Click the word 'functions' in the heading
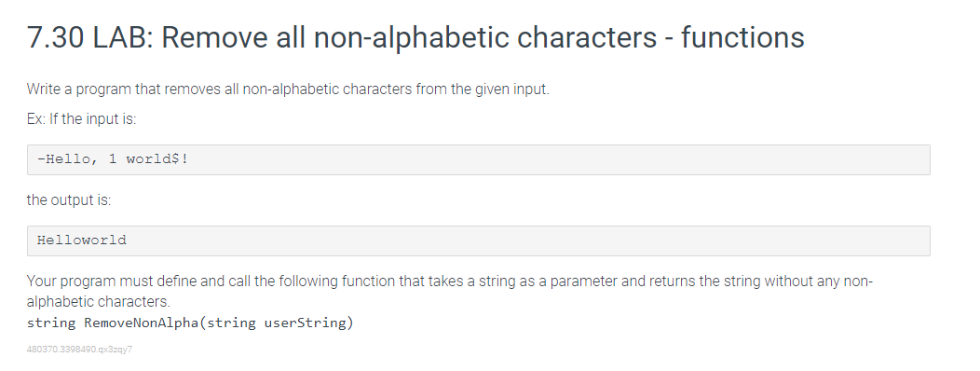The height and width of the screenshot is (371, 980). (x=742, y=37)
